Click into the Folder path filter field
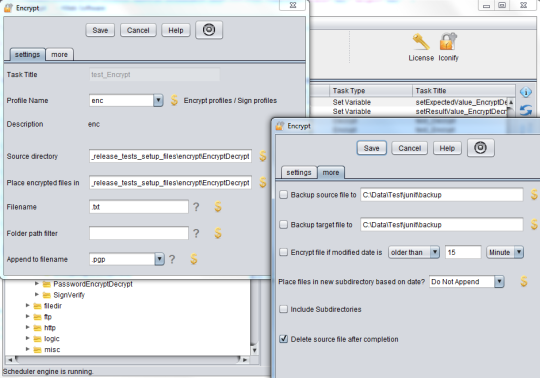This screenshot has height=378, width=540. click(139, 233)
